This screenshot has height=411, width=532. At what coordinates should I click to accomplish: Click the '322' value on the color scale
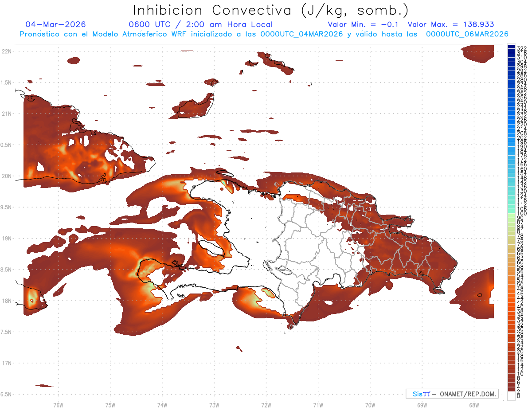[x=522, y=48]
